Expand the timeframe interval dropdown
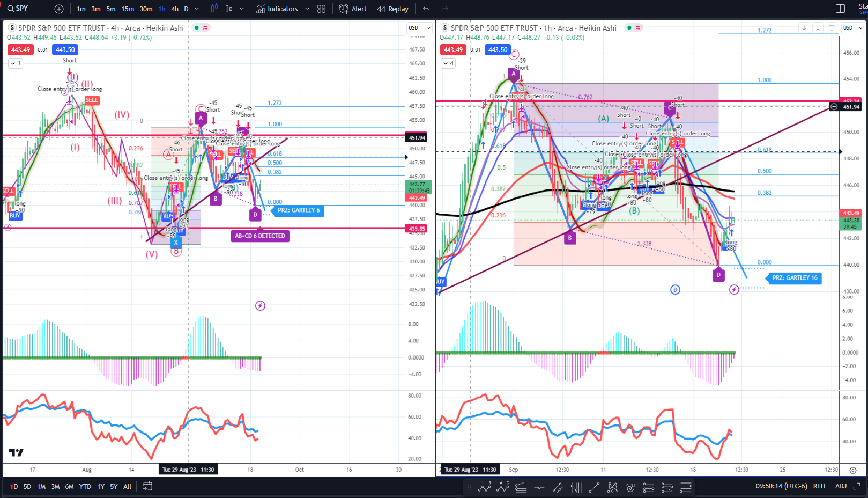The height and width of the screenshot is (498, 868). (x=197, y=9)
